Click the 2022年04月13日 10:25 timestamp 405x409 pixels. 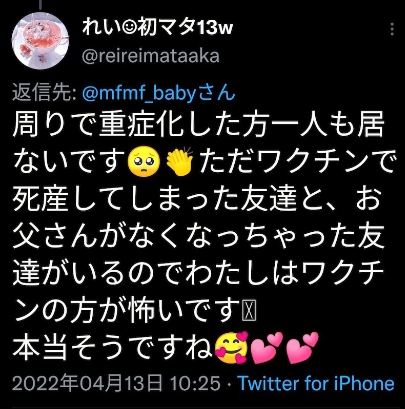116,384
